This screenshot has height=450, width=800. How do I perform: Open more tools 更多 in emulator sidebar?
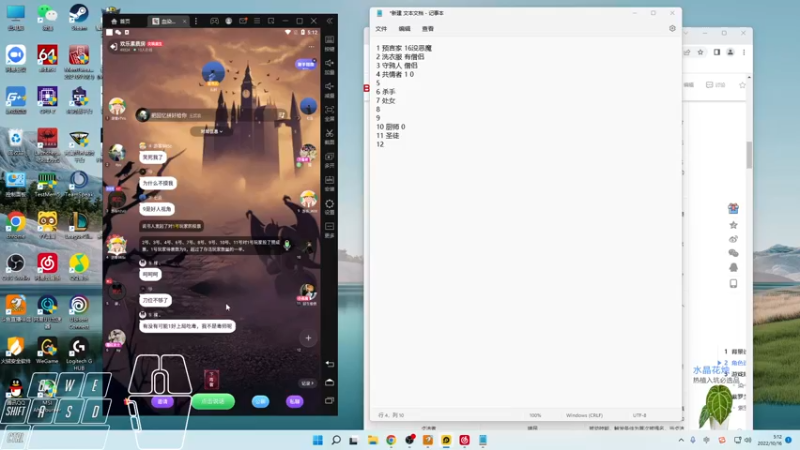330,230
